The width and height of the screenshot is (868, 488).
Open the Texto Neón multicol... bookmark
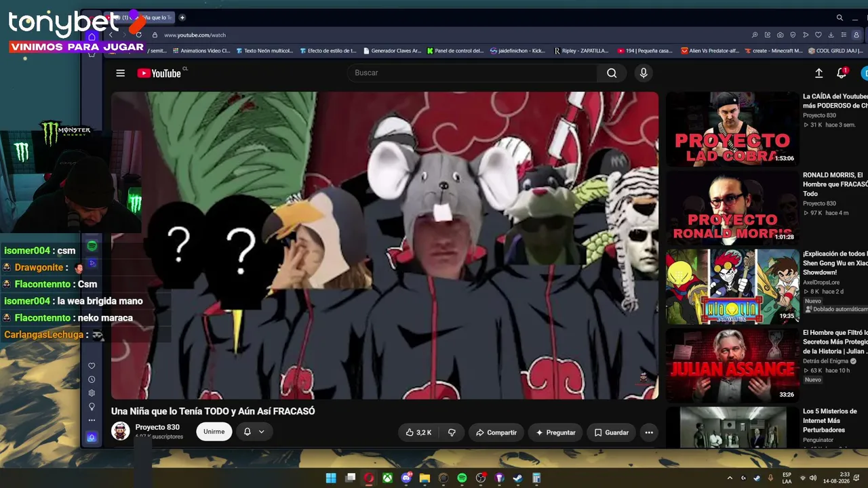[264, 51]
